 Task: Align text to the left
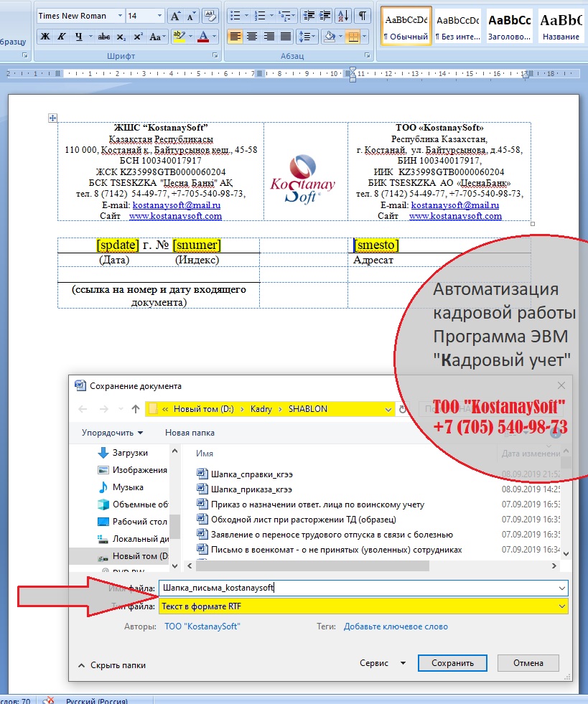click(x=235, y=37)
